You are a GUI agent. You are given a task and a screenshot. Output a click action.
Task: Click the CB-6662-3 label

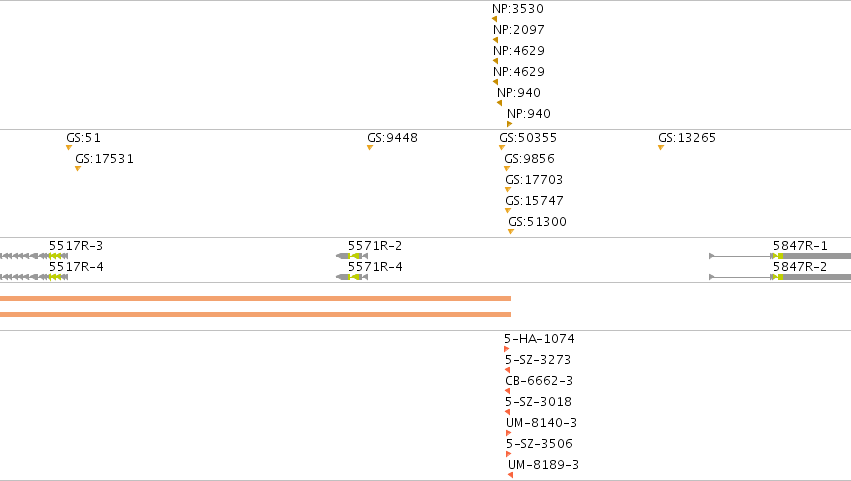[539, 381]
